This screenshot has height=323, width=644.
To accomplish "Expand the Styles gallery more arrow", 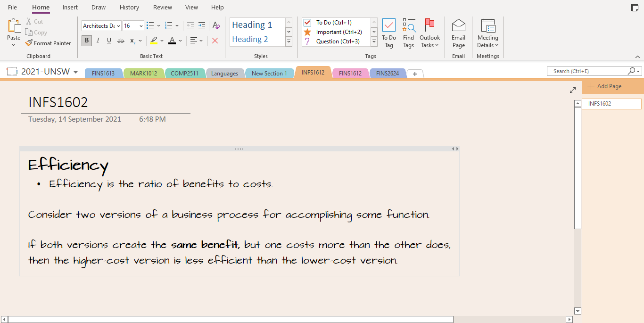I will 289,41.
